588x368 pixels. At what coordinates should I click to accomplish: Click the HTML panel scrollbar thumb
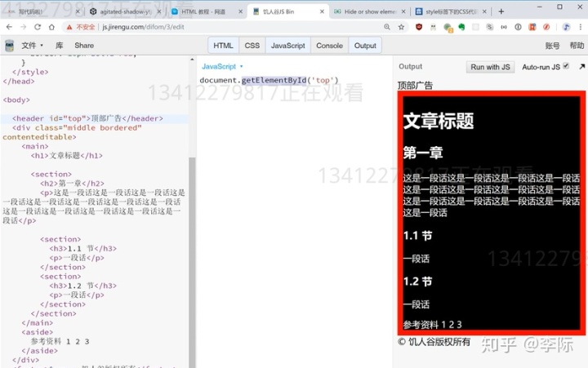pyautogui.click(x=192, y=262)
